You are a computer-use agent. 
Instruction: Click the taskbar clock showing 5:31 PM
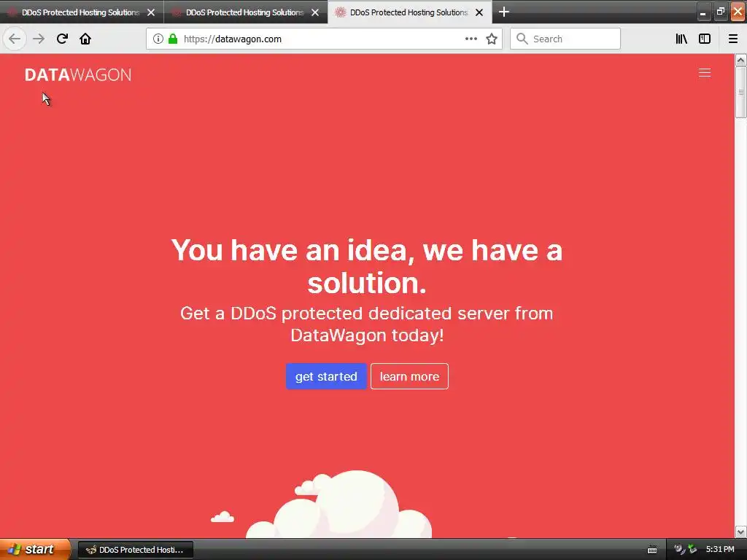point(720,550)
